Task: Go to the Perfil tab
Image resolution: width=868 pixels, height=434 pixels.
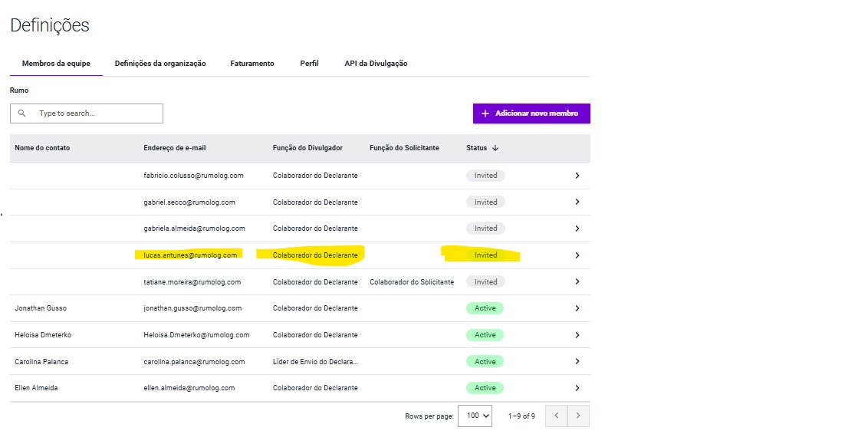Action: pos(309,64)
